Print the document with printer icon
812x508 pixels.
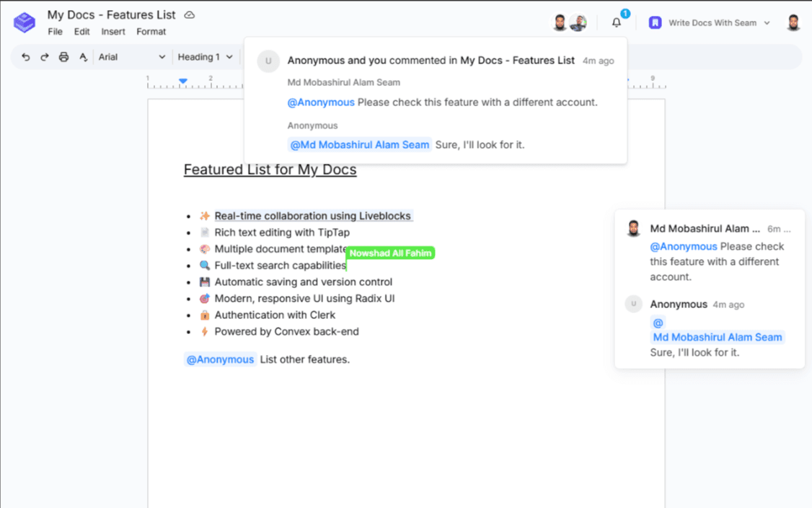63,57
